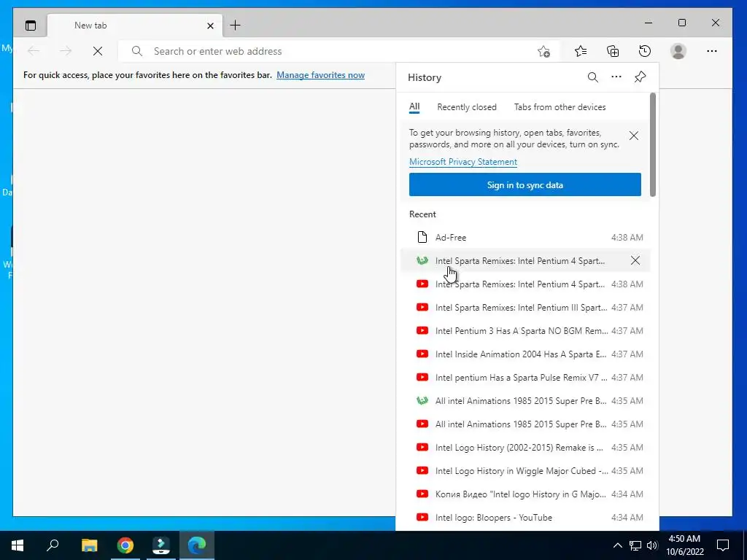The width and height of the screenshot is (747, 560).
Task: Switch to Recently closed tab
Action: tap(466, 107)
